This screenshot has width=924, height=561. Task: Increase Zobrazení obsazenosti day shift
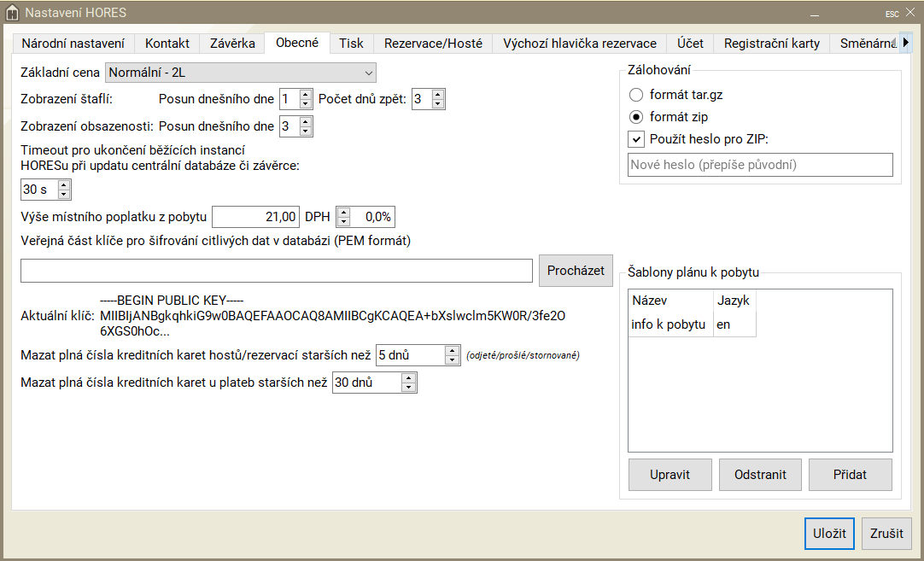(306, 122)
